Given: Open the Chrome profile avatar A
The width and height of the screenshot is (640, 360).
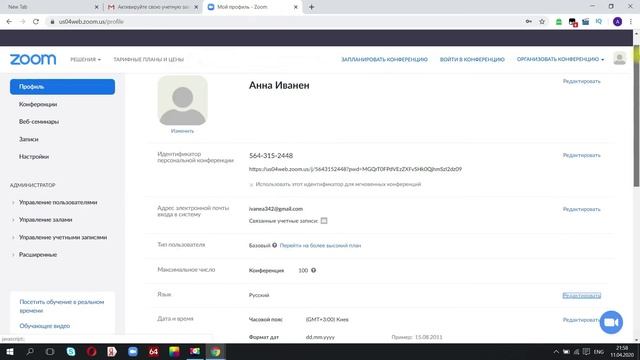Looking at the screenshot, I should click(x=618, y=22).
